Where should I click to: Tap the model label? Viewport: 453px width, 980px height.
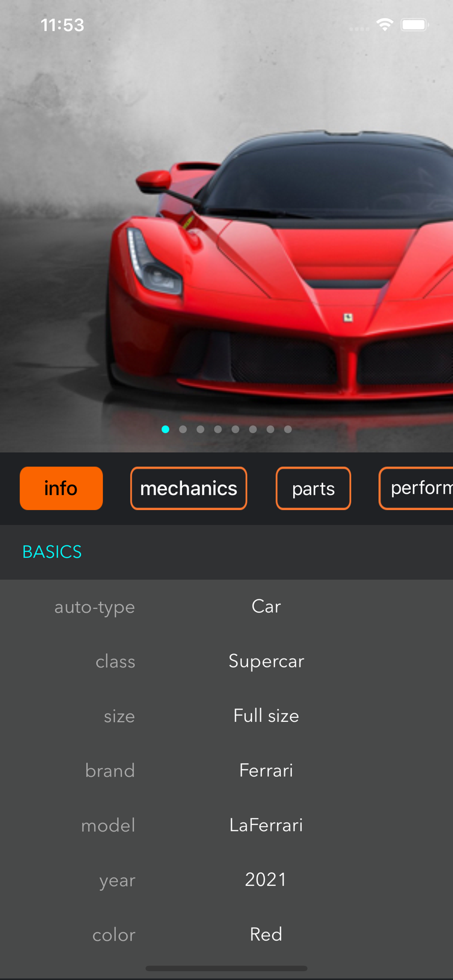(x=108, y=826)
